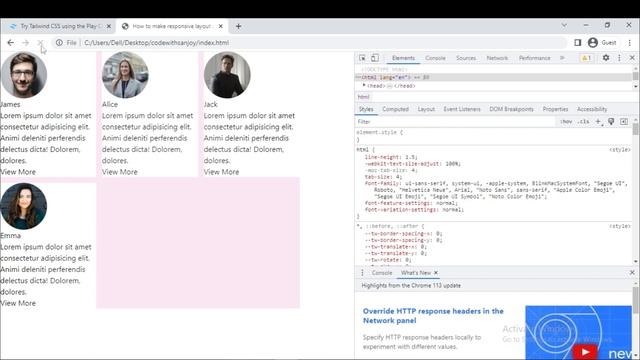Click the address bar URL
Screen dimensions: 640x360
[156, 42]
